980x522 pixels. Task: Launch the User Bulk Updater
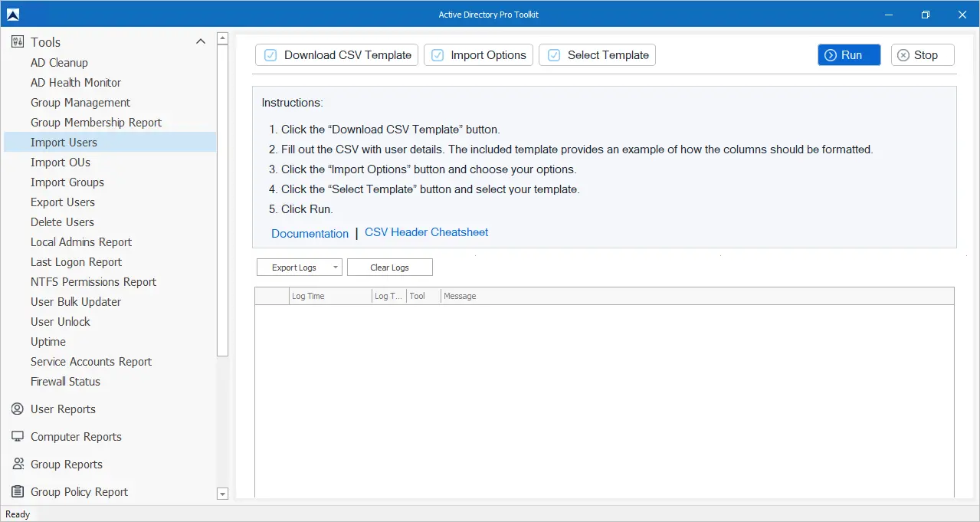click(x=76, y=302)
